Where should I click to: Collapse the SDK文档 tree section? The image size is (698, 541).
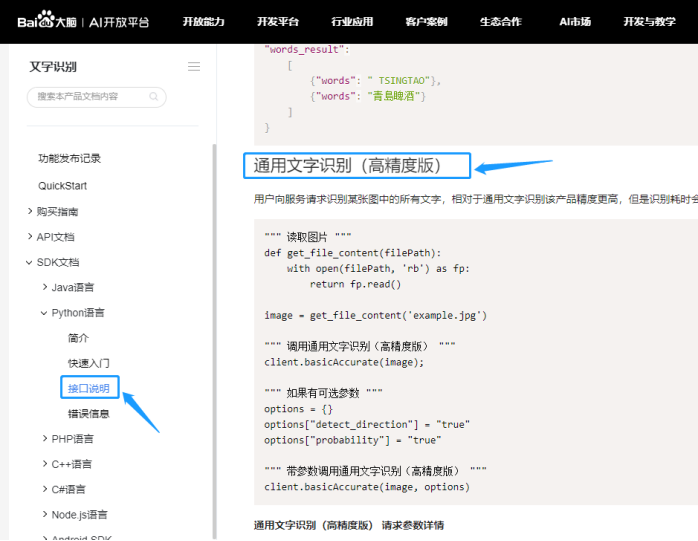click(30, 262)
